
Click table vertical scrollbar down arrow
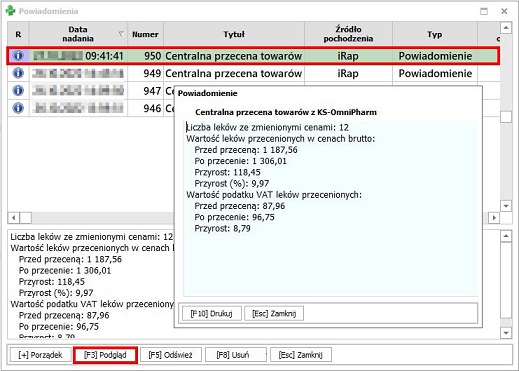tap(506, 206)
